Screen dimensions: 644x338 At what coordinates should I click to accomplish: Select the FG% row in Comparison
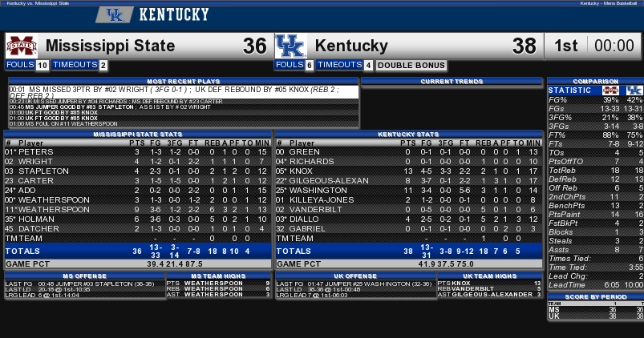click(596, 99)
